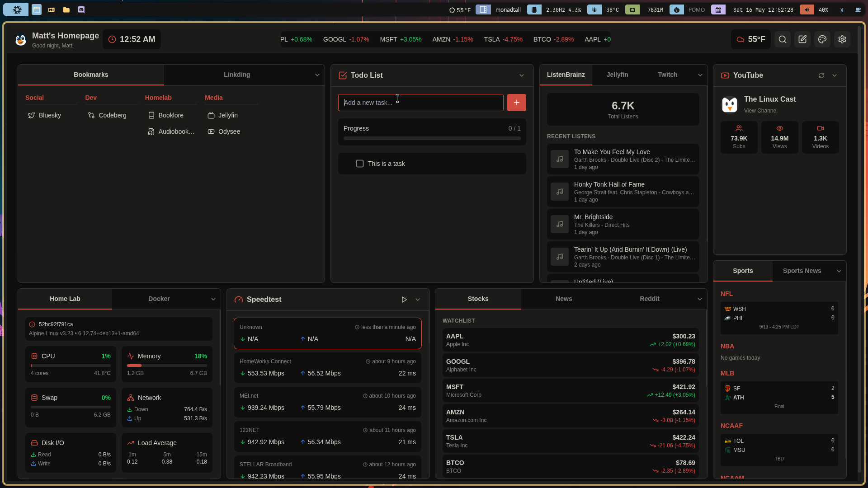Click the clock icon beside 12:52 AM
The image size is (868, 488).
click(x=112, y=39)
